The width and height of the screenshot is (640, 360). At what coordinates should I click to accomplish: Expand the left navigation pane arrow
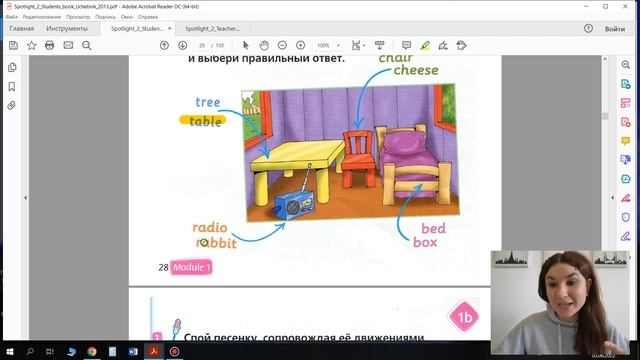pyautogui.click(x=25, y=198)
